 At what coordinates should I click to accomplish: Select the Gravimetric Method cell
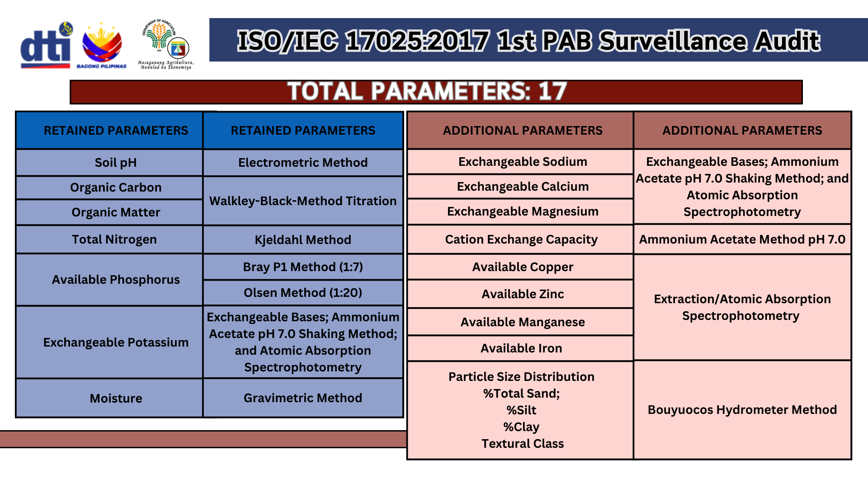303,398
